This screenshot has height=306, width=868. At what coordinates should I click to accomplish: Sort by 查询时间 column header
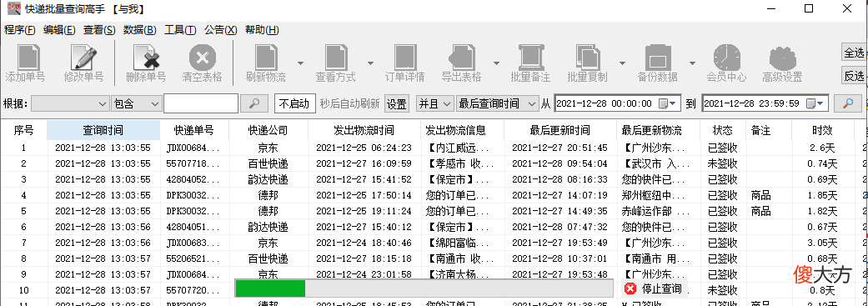pos(103,131)
